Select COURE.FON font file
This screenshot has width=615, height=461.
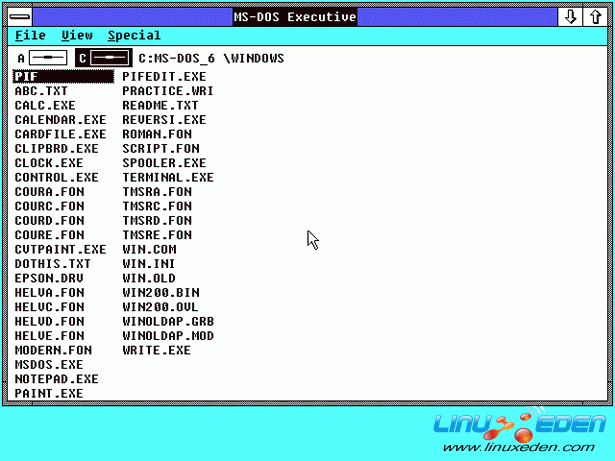tap(49, 235)
